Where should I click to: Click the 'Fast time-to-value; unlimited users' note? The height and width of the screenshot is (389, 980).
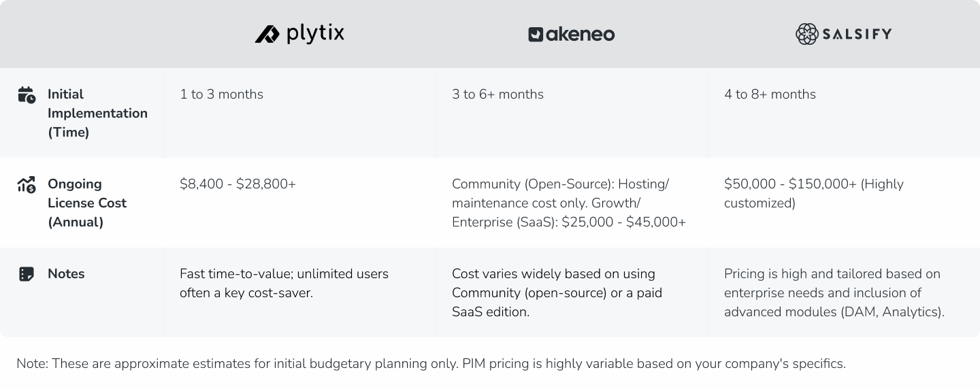pos(284,283)
